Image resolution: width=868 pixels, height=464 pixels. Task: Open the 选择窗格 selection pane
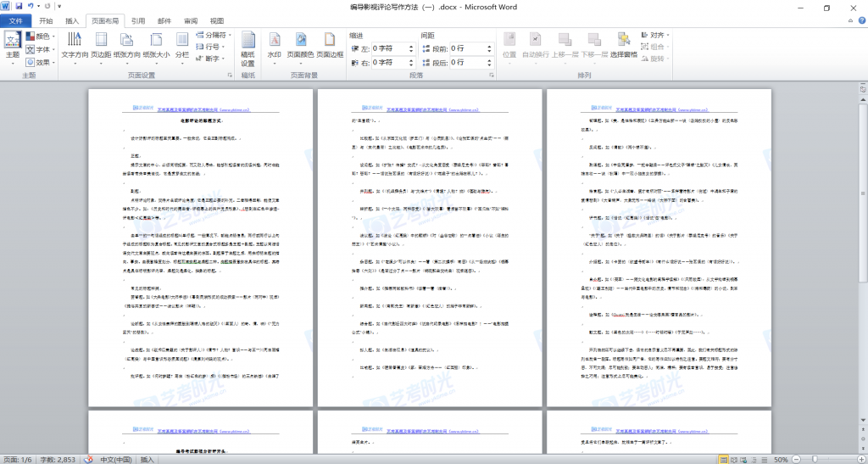click(x=623, y=46)
